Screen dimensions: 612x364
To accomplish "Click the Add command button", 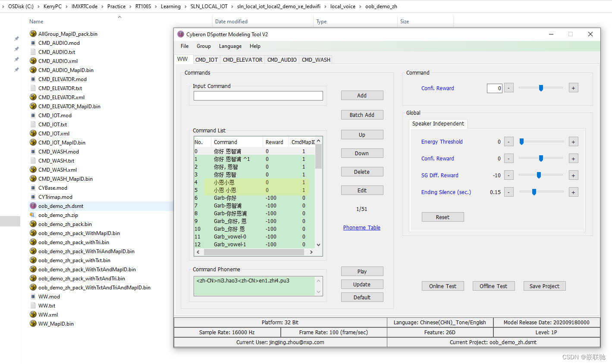I will 362,96.
